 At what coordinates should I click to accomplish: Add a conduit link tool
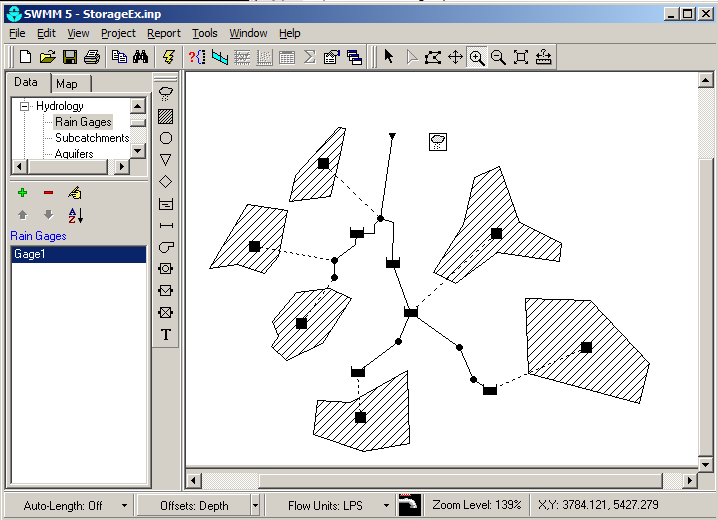point(165,225)
